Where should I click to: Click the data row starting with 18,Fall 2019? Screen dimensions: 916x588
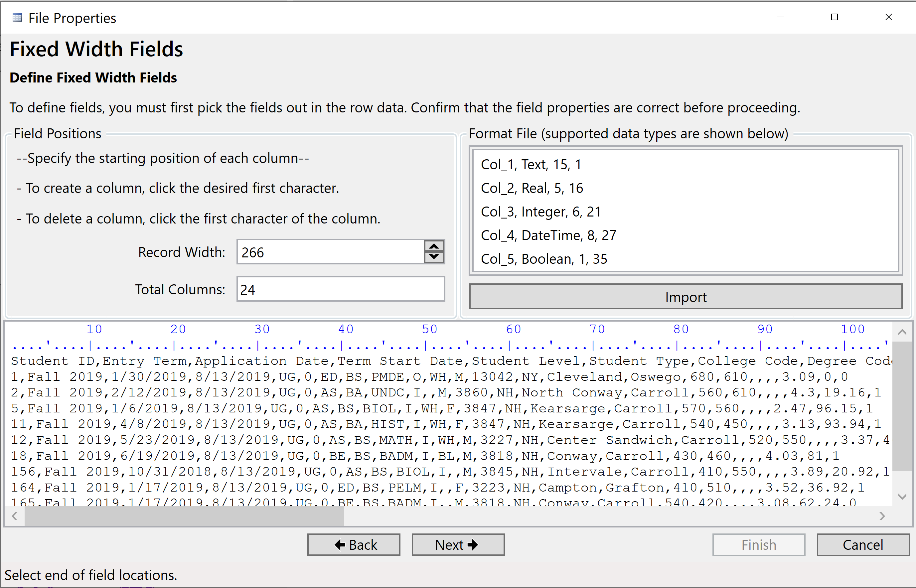pos(425,456)
